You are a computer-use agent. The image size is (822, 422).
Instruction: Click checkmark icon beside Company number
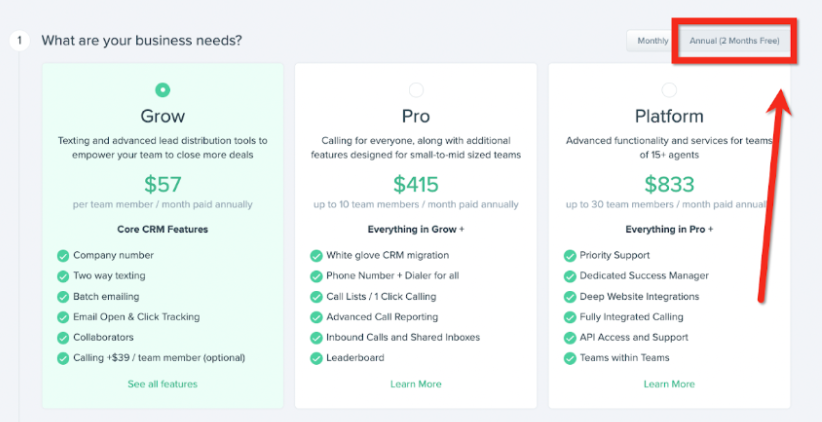(x=63, y=255)
